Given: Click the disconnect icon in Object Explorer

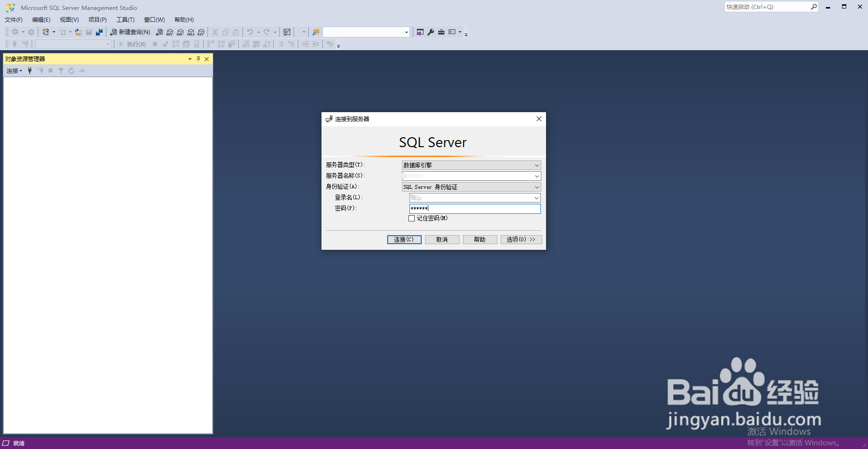Looking at the screenshot, I should pos(40,70).
